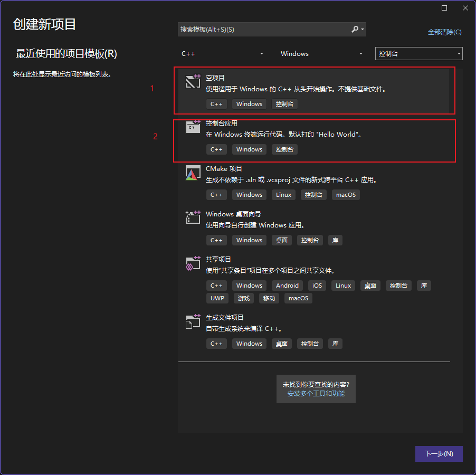Open the C++ language filter dropdown
Image resolution: width=476 pixels, height=475 pixels.
click(x=222, y=54)
